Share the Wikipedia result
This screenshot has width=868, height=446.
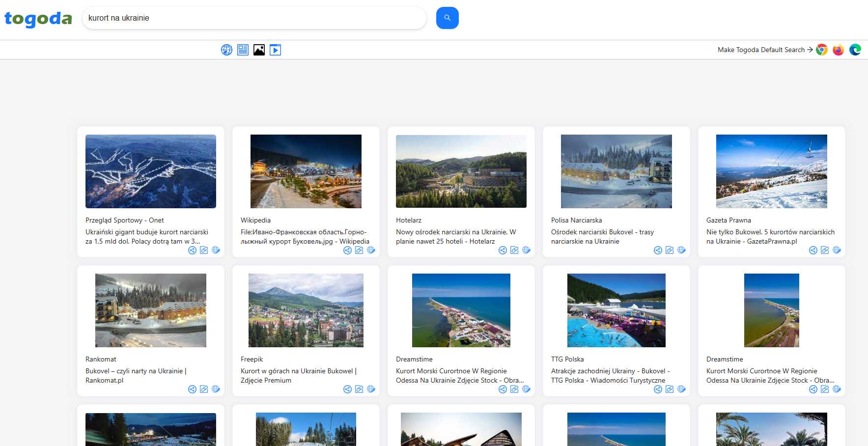pos(347,250)
